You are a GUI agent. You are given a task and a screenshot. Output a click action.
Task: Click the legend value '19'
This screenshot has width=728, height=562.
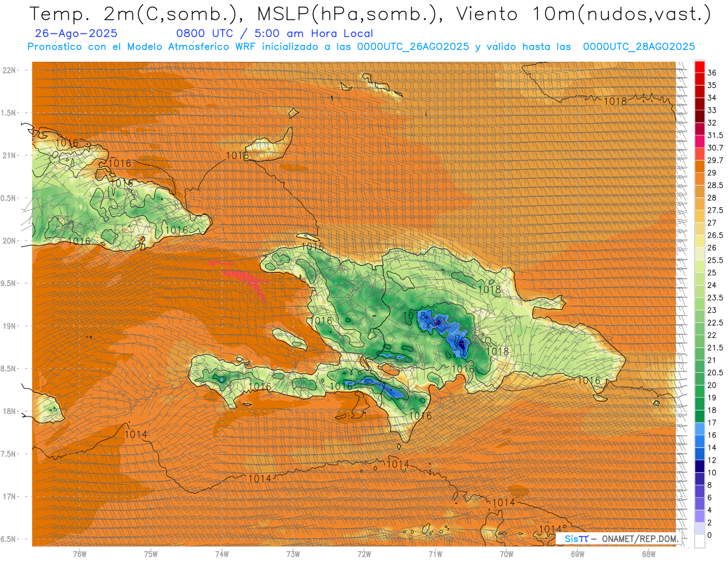point(712,398)
